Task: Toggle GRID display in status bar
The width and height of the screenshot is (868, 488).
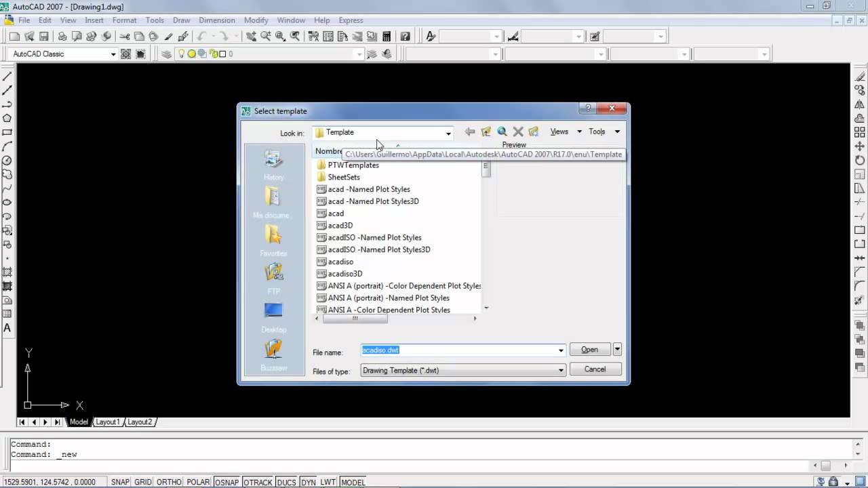Action: pos(143,483)
